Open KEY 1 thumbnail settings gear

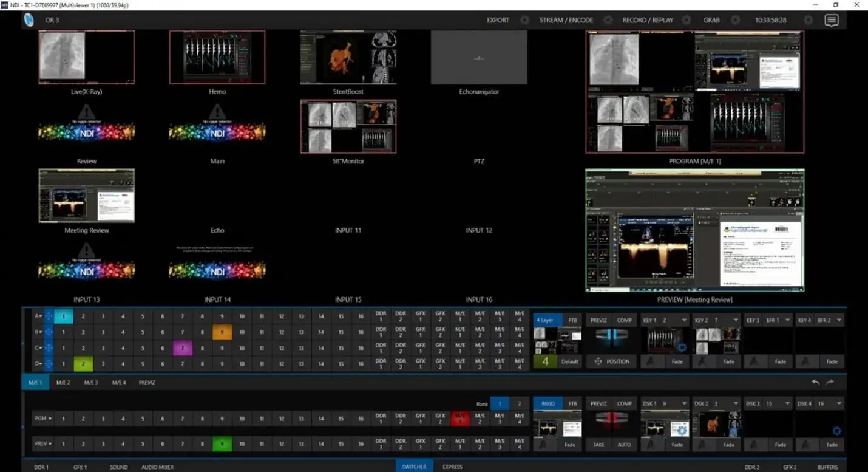coord(681,347)
